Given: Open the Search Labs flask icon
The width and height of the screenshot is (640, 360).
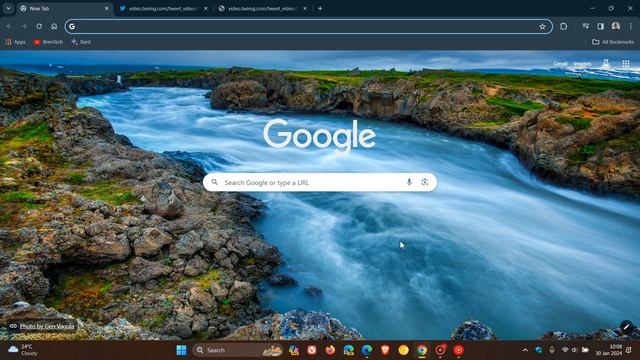Looking at the screenshot, I should click(x=606, y=64).
